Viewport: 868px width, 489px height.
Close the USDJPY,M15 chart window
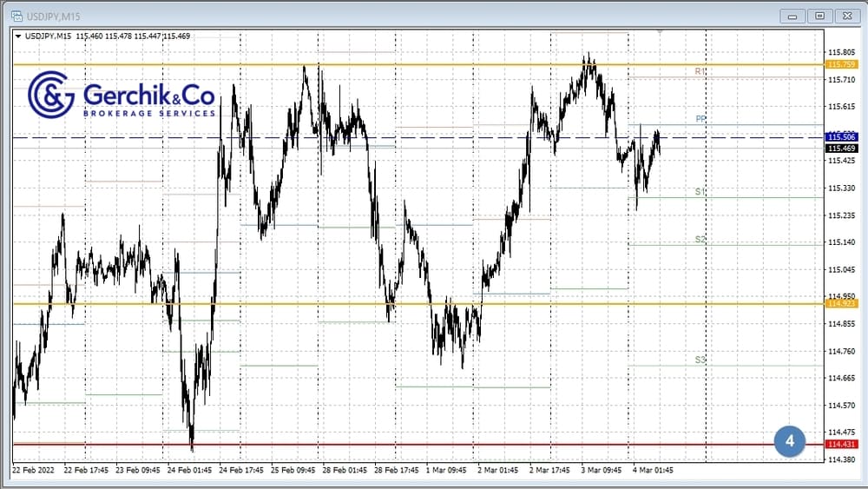coord(845,15)
